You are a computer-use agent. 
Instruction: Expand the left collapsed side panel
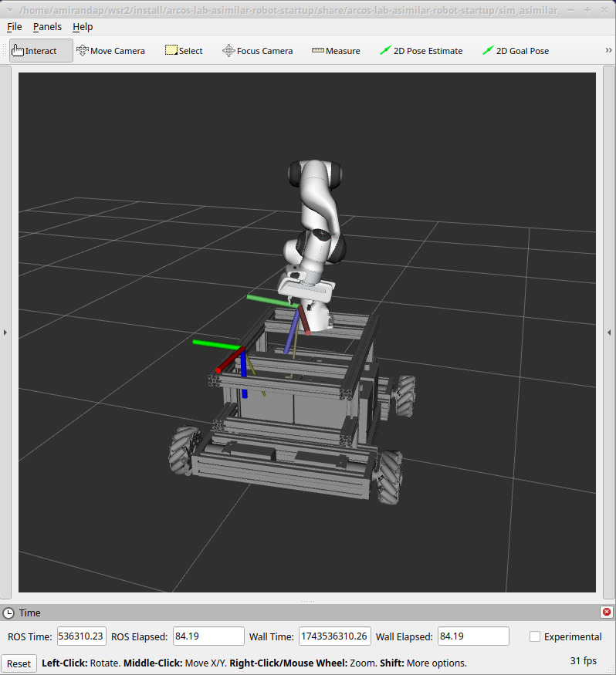click(5, 332)
